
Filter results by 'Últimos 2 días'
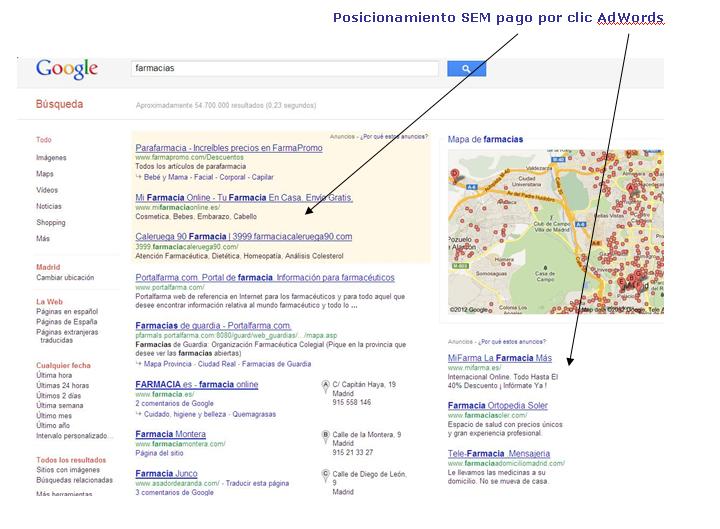tap(58, 395)
